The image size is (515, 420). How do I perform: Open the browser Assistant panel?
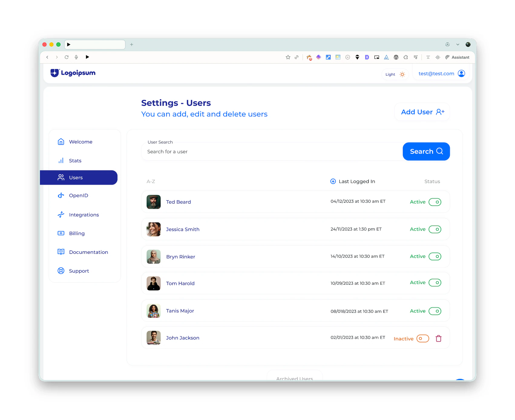(457, 57)
